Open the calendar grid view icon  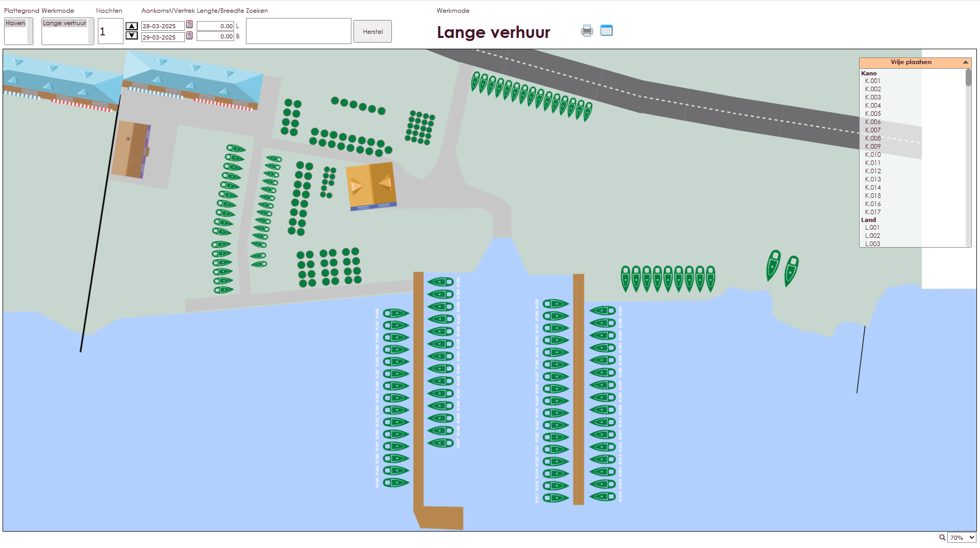606,31
